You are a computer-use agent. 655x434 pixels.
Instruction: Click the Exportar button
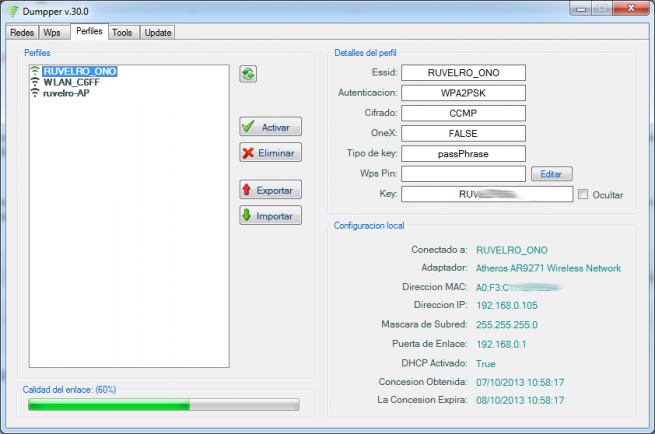(x=270, y=189)
